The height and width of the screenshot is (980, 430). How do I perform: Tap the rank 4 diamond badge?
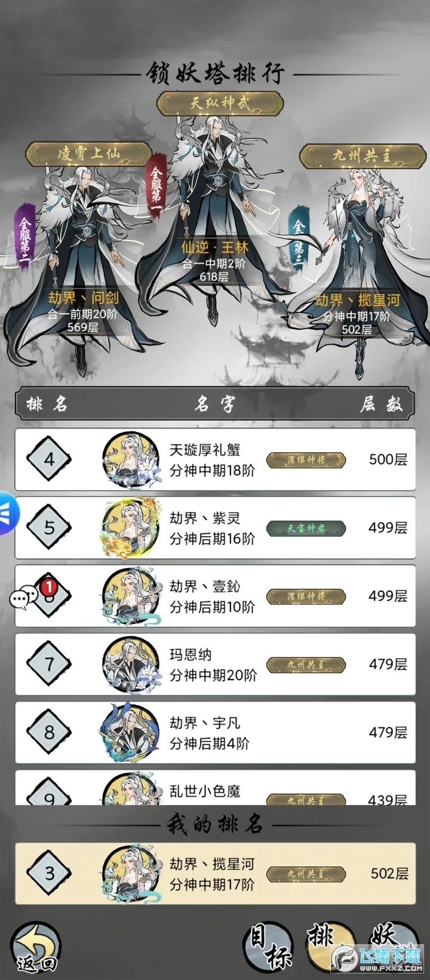(49, 460)
